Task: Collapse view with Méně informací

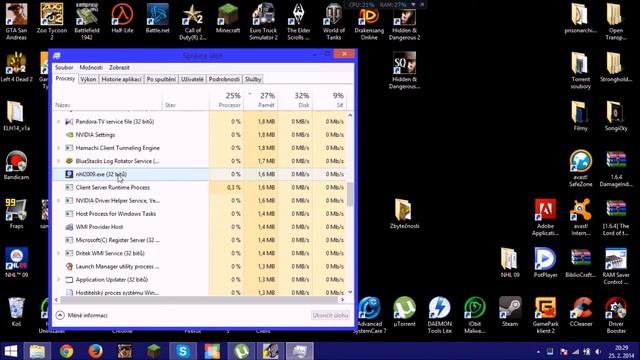Action: pos(82,316)
